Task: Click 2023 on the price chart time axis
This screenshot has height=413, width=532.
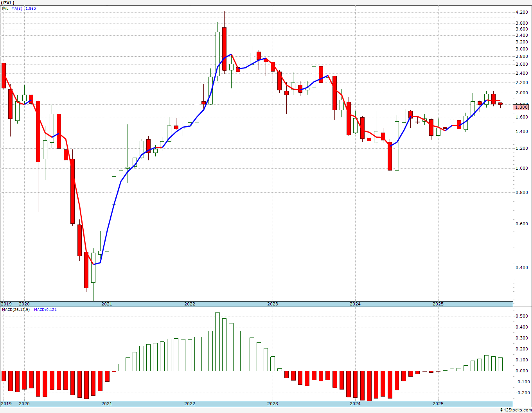Action: (273, 304)
